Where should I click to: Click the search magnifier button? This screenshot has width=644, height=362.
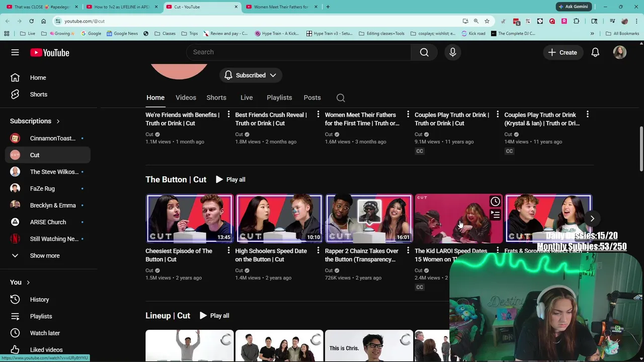(x=424, y=52)
